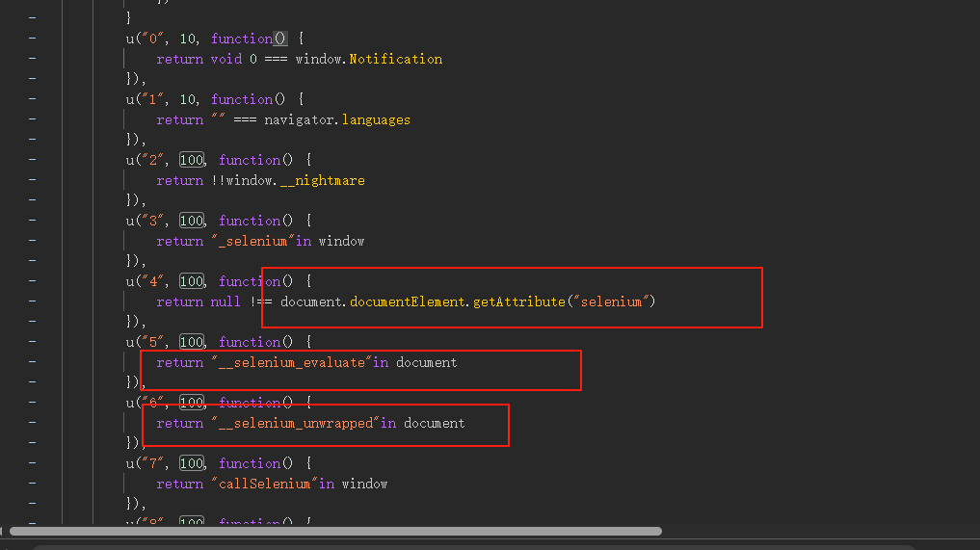Click the word document after "__selenium_evaluate" in
Viewport: 980px width, 550px height.
(426, 362)
